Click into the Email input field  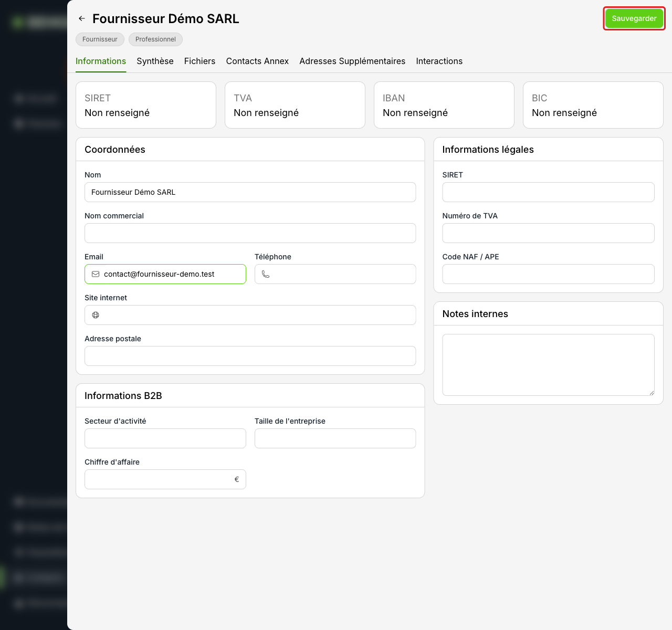[165, 274]
